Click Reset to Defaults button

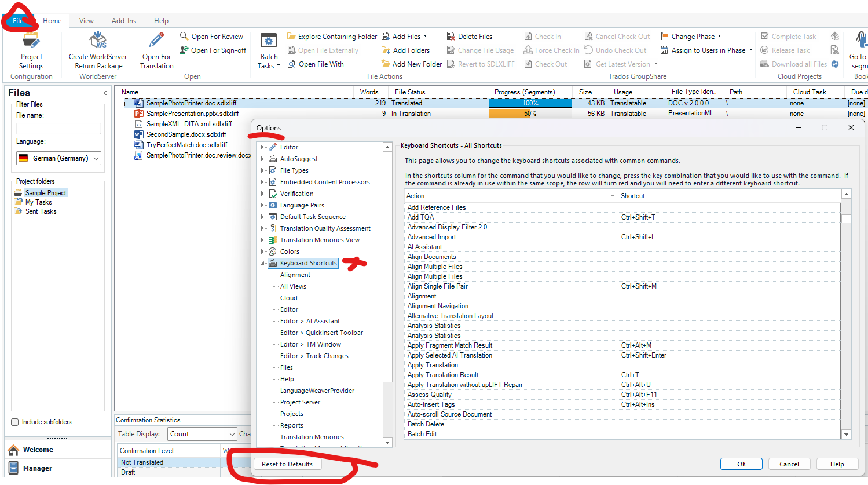click(x=287, y=464)
